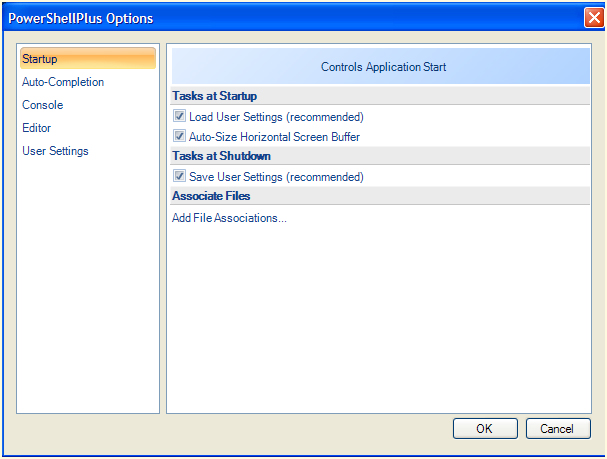
Task: Click the Add File Associations link
Action: click(229, 218)
